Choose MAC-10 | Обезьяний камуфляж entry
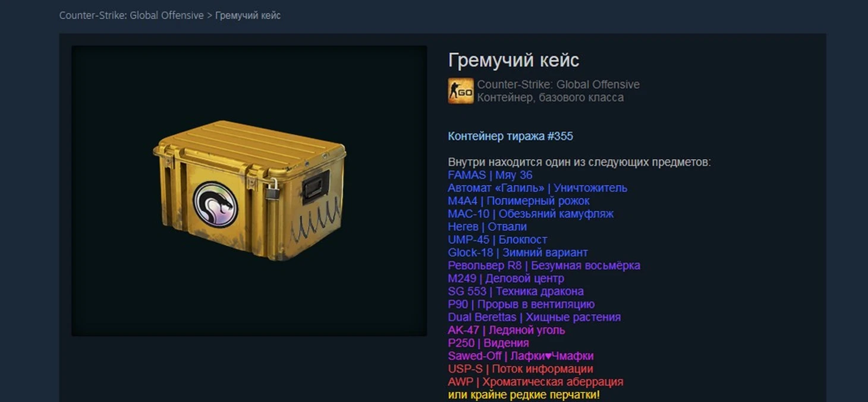This screenshot has height=402, width=868. [x=530, y=214]
